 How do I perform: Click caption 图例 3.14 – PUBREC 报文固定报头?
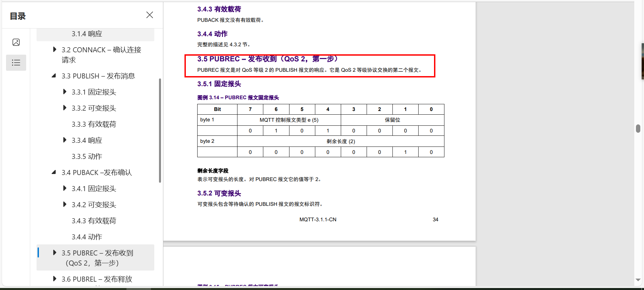238,98
